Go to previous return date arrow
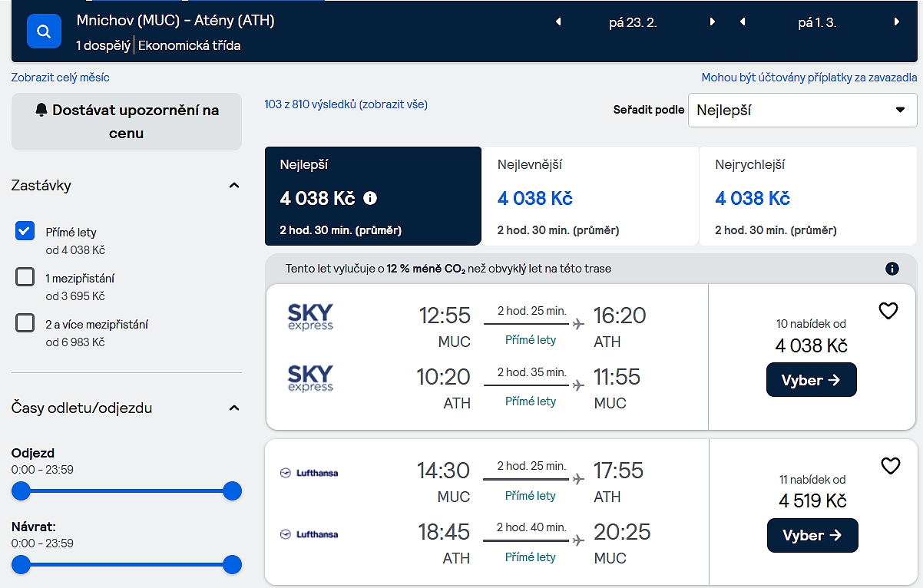This screenshot has width=923, height=588. [743, 22]
